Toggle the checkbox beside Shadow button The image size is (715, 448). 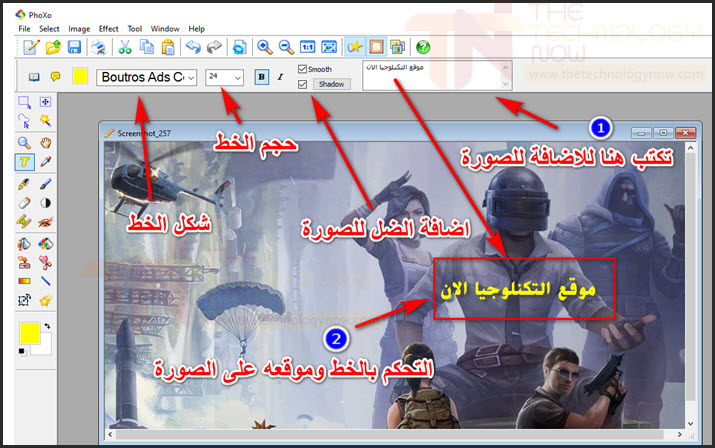(x=302, y=84)
